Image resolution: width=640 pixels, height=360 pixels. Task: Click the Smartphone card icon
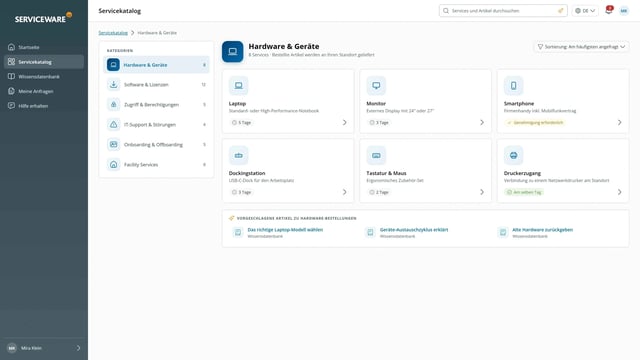point(513,86)
